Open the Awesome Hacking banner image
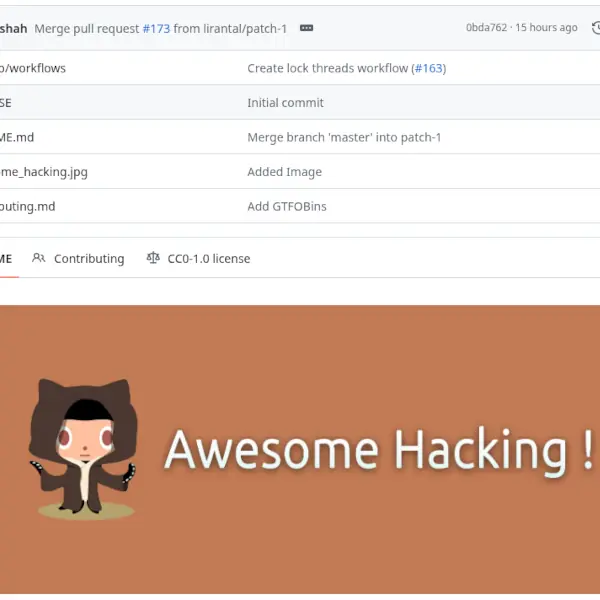 [300, 449]
